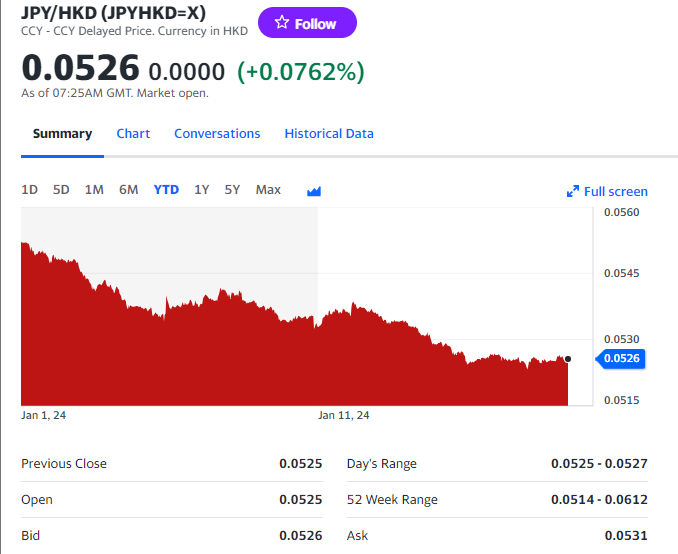Select the 1M time range
The height and width of the screenshot is (554, 678).
[94, 190]
